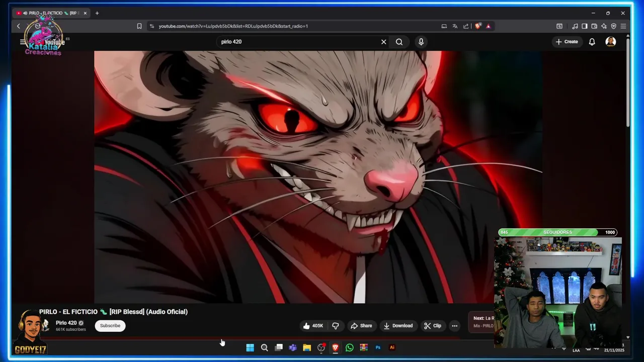The width and height of the screenshot is (644, 362).
Task: Open the media control music note icon
Action: click(575, 26)
